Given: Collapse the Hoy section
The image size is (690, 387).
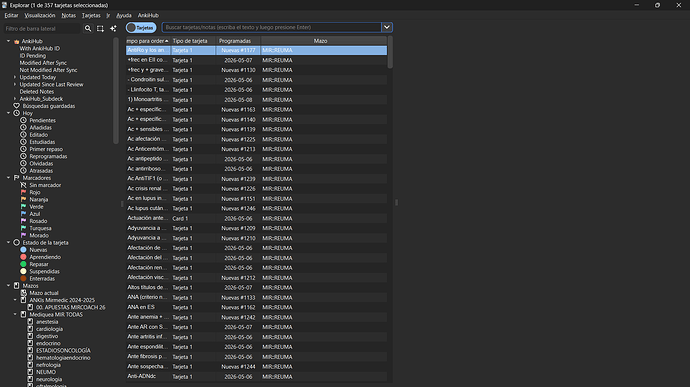Looking at the screenshot, I should (x=8, y=113).
